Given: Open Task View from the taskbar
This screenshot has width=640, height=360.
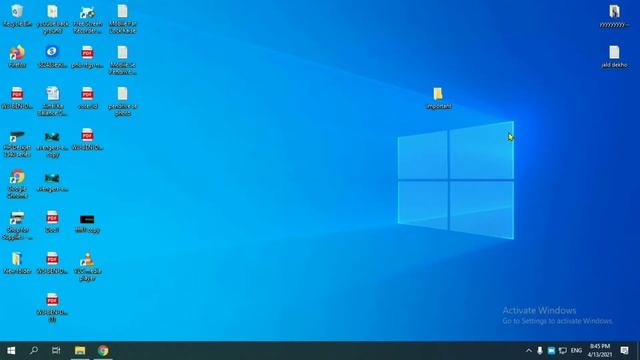Looking at the screenshot, I should click(56, 351).
